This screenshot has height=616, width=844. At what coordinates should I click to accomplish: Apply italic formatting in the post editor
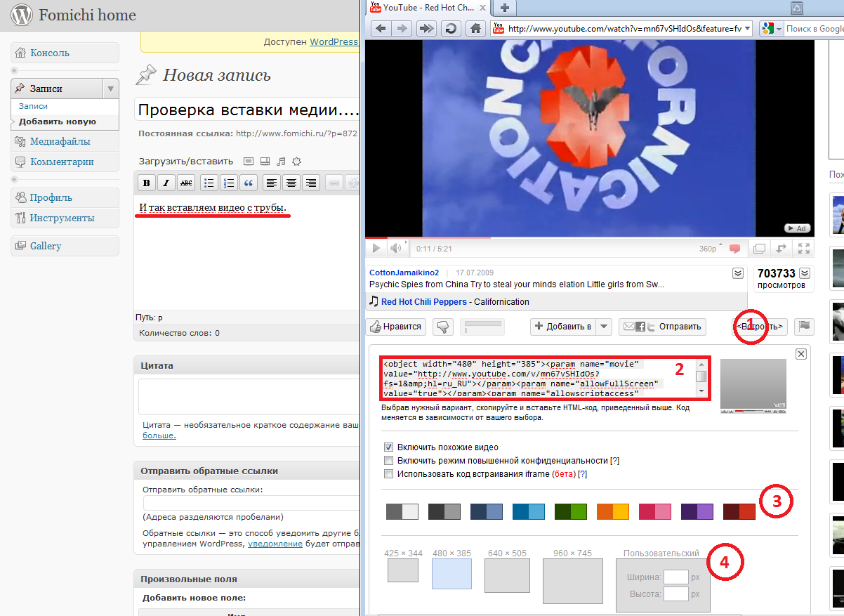tap(166, 183)
